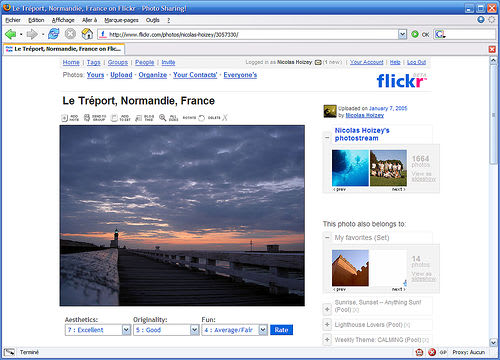This screenshot has height=360, width=500.
Task: Click the Log Out link
Action: click(416, 62)
